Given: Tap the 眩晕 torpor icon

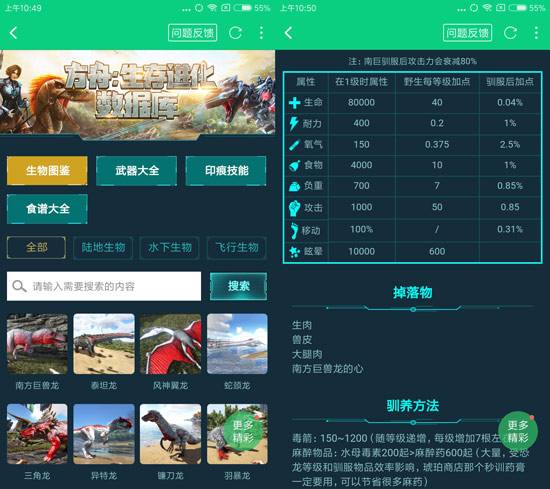Looking at the screenshot, I should [294, 252].
